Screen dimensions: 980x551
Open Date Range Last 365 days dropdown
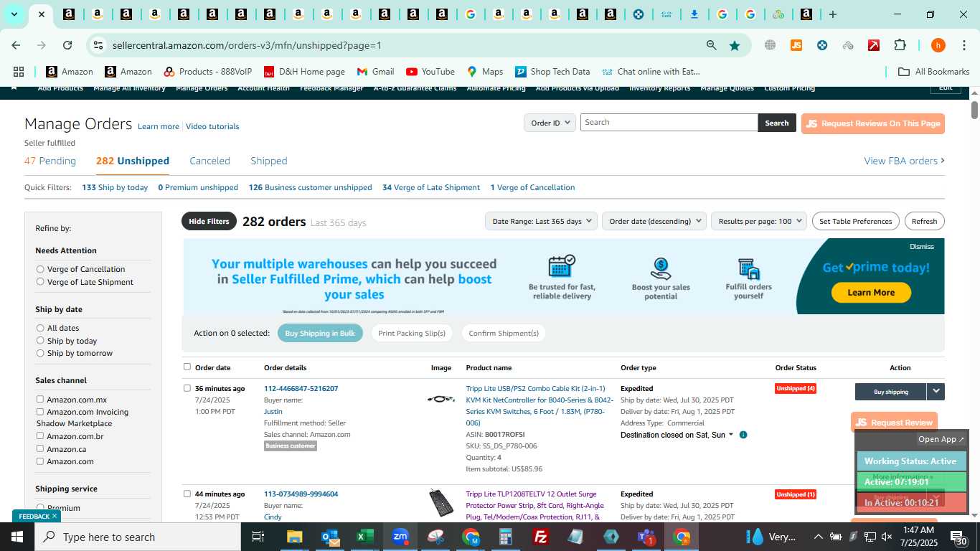tap(541, 221)
